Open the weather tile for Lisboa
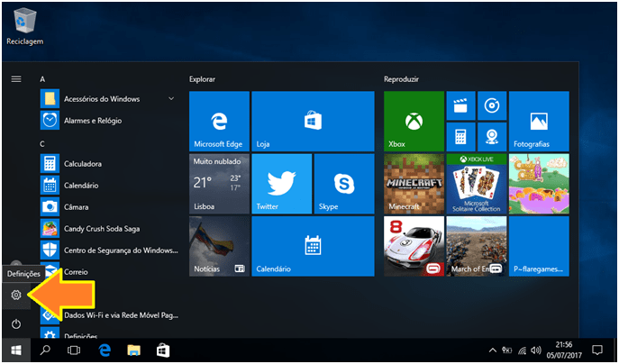Image resolution: width=619 pixels, height=364 pixels. point(218,183)
